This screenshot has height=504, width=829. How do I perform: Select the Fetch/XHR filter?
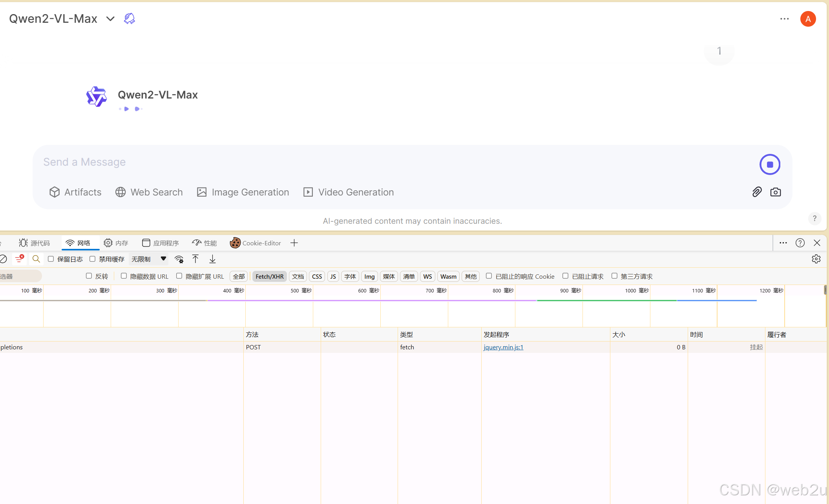(270, 276)
